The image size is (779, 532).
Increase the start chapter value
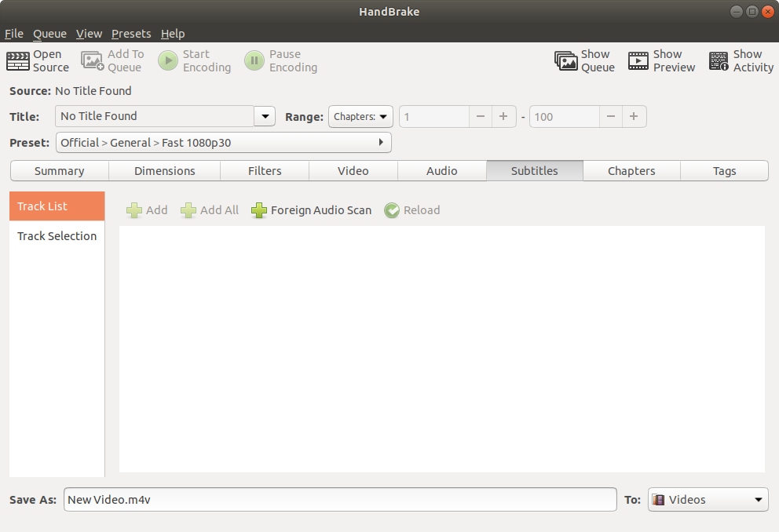pyautogui.click(x=503, y=117)
